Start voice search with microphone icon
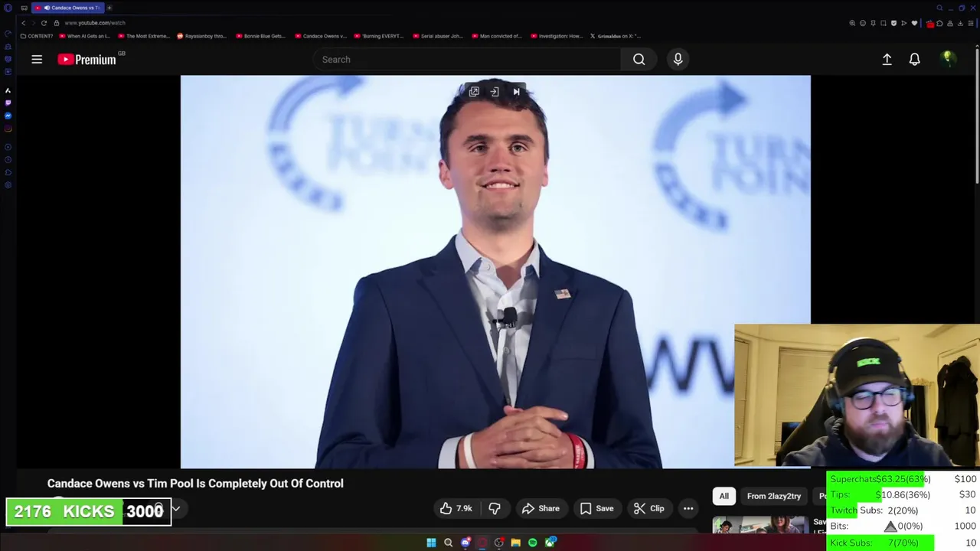The image size is (980, 551). tap(678, 59)
